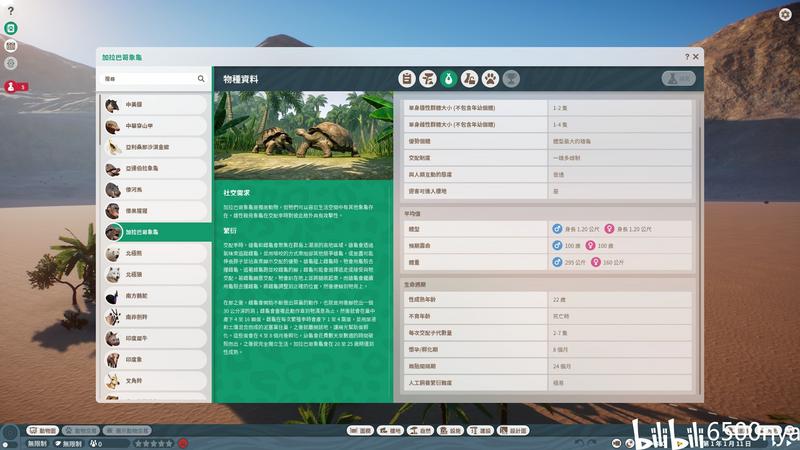Click the pink female icon in 體重 row

595,262
